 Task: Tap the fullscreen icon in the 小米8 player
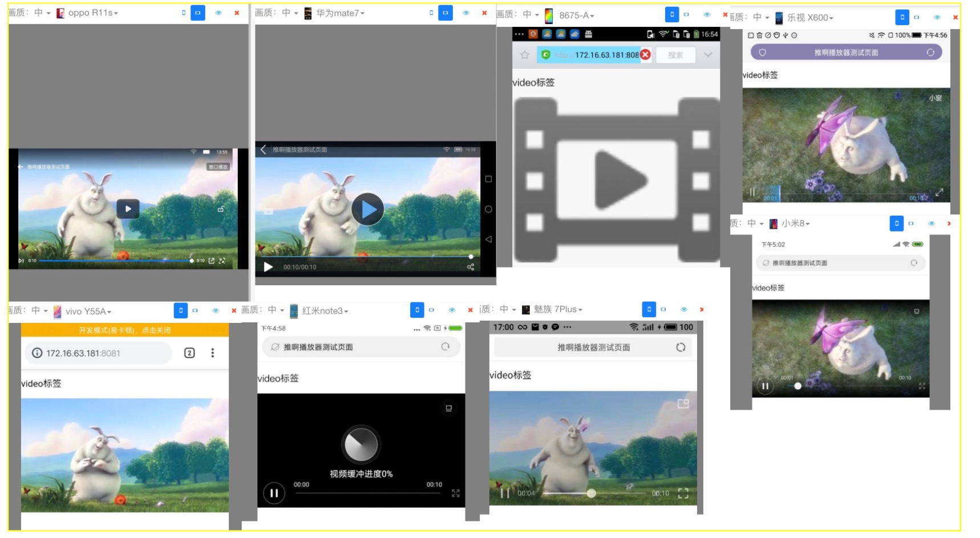[922, 386]
